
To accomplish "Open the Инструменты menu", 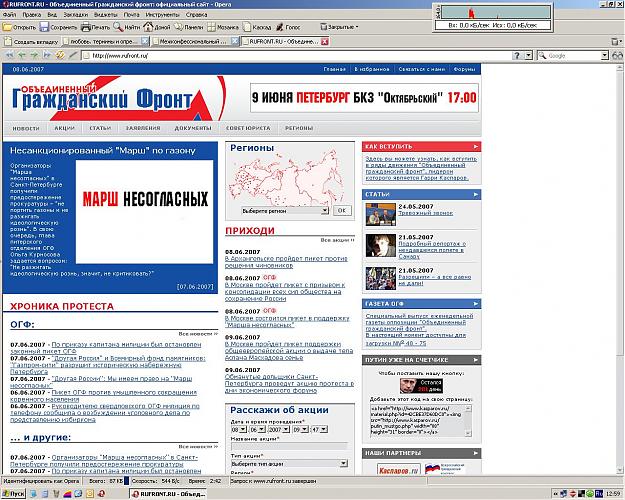I will (x=163, y=15).
